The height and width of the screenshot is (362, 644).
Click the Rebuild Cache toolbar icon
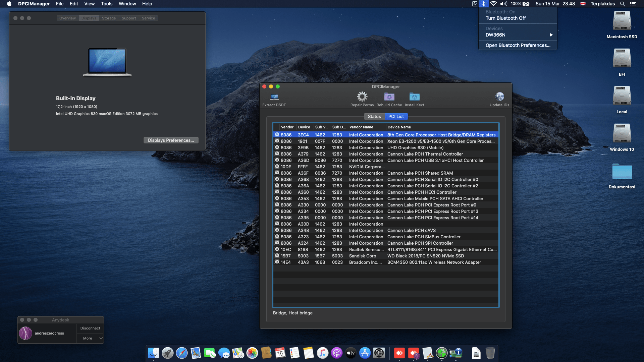389,97
